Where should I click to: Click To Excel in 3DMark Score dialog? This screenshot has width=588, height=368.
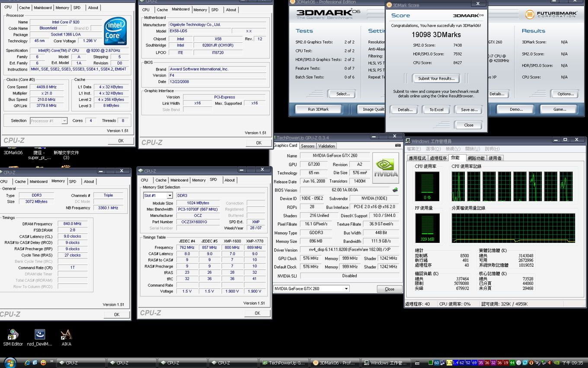pos(436,110)
